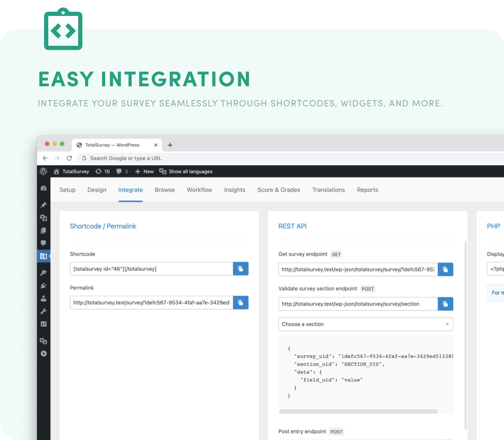Open the comments bubble in admin bar
Image resolution: width=504 pixels, height=440 pixels.
click(122, 171)
